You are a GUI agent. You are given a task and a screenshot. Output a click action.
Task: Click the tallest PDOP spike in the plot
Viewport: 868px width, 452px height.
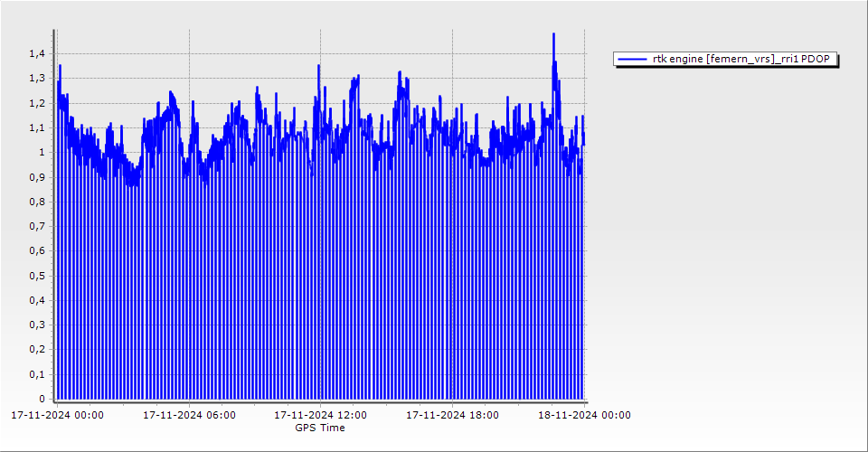553,36
